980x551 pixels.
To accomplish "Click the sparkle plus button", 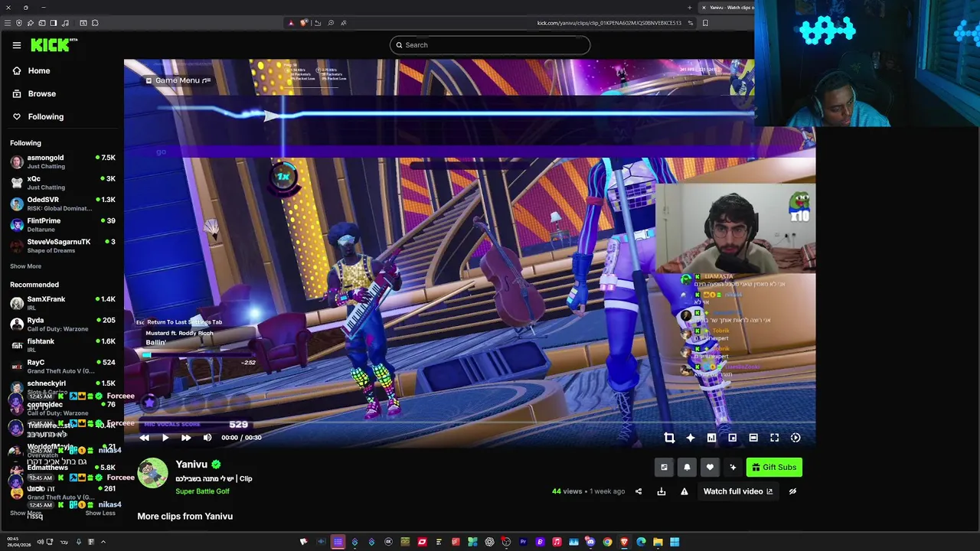I will pyautogui.click(x=733, y=468).
